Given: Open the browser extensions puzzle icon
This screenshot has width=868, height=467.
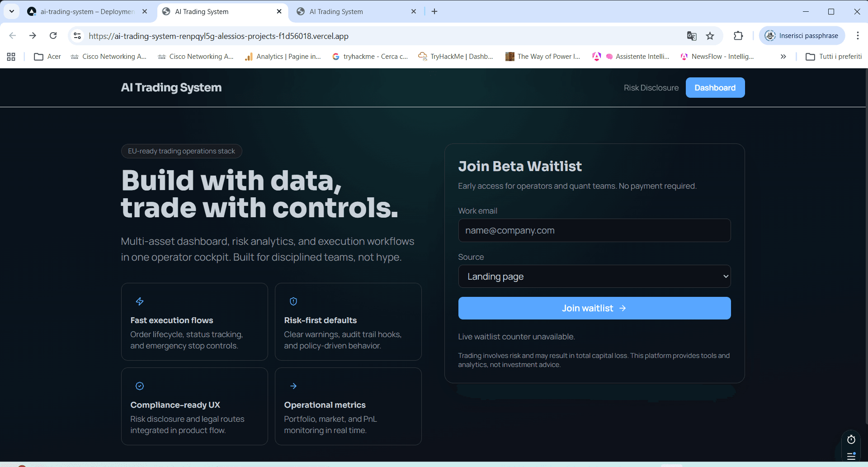Looking at the screenshot, I should coord(738,36).
